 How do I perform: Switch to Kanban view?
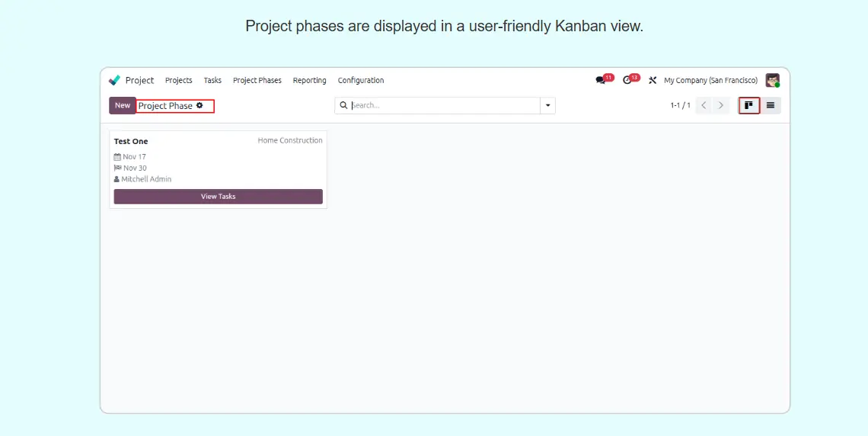pos(749,105)
